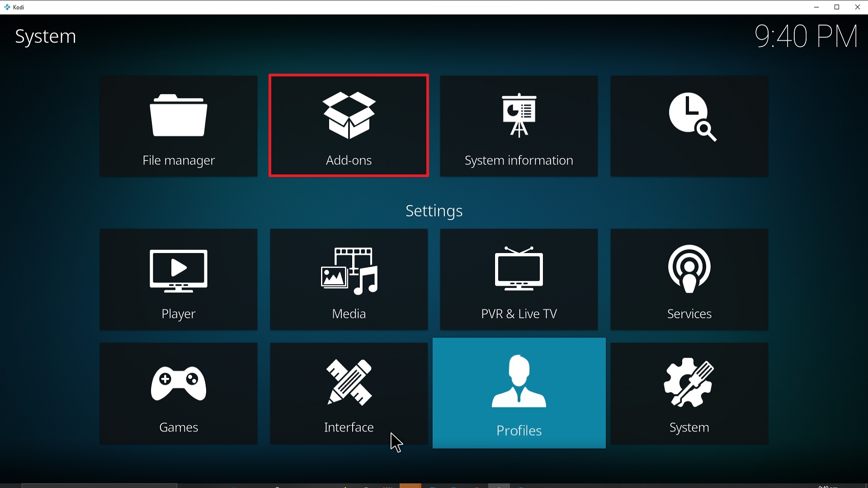Click the 9:40 PM clock display
The image size is (868, 488).
pos(807,37)
